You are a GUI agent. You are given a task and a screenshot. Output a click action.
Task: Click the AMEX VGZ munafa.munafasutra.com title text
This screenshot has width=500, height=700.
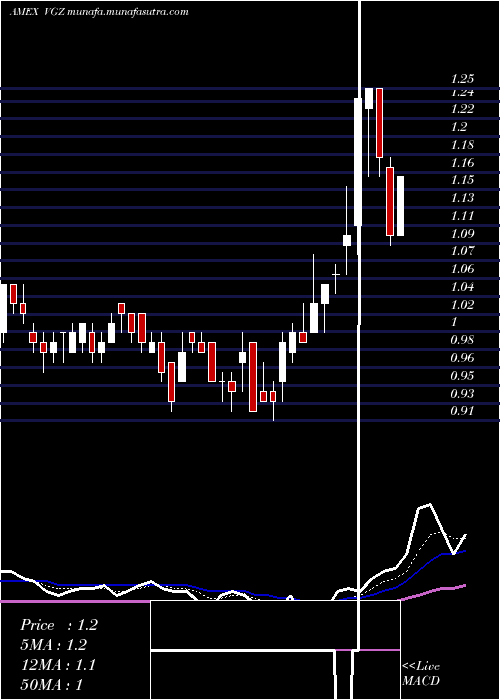pyautogui.click(x=99, y=12)
